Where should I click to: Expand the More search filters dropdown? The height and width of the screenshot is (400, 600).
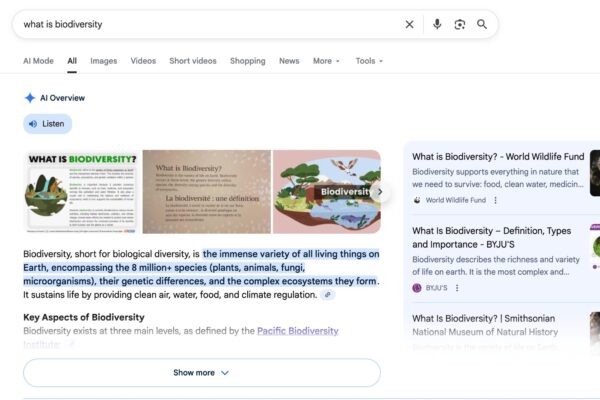coord(326,61)
